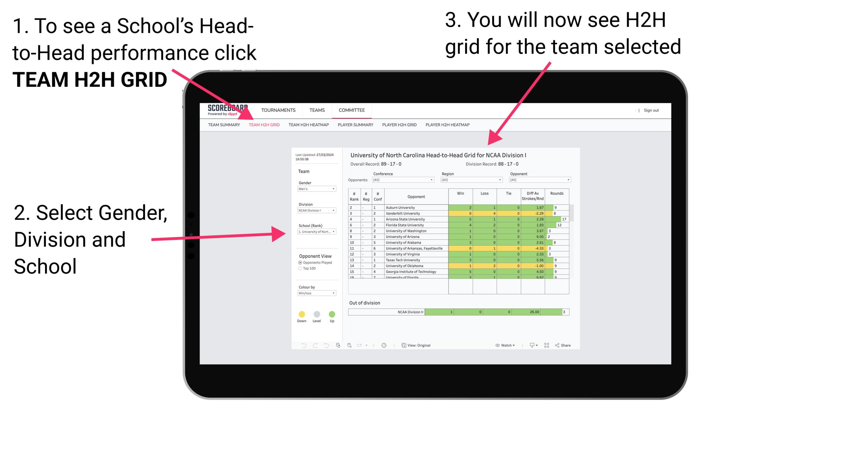Screen dimensions: 868x467
Task: Click the fullscreen expand icon
Action: coord(547,345)
